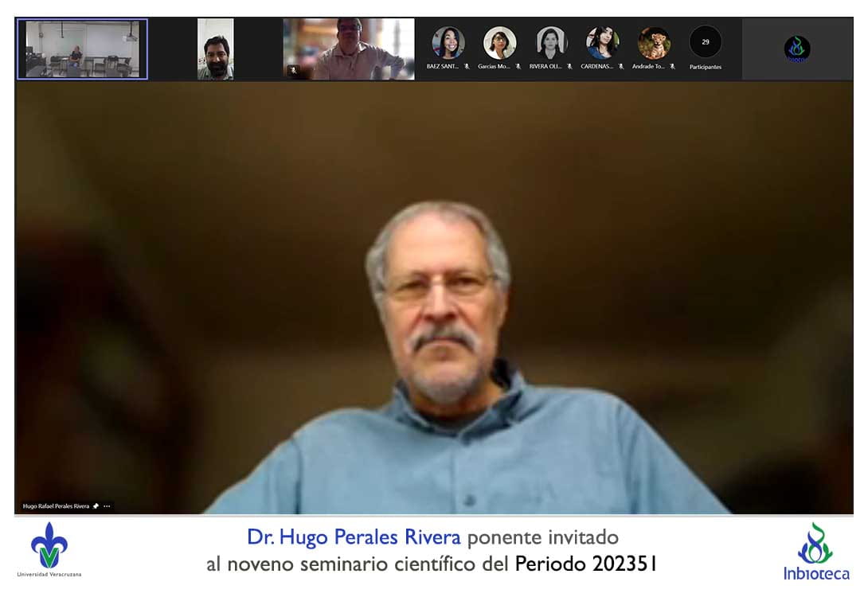Click the Dr. Hugo Perales Rivera caption text
868x605 pixels.
pyautogui.click(x=353, y=538)
